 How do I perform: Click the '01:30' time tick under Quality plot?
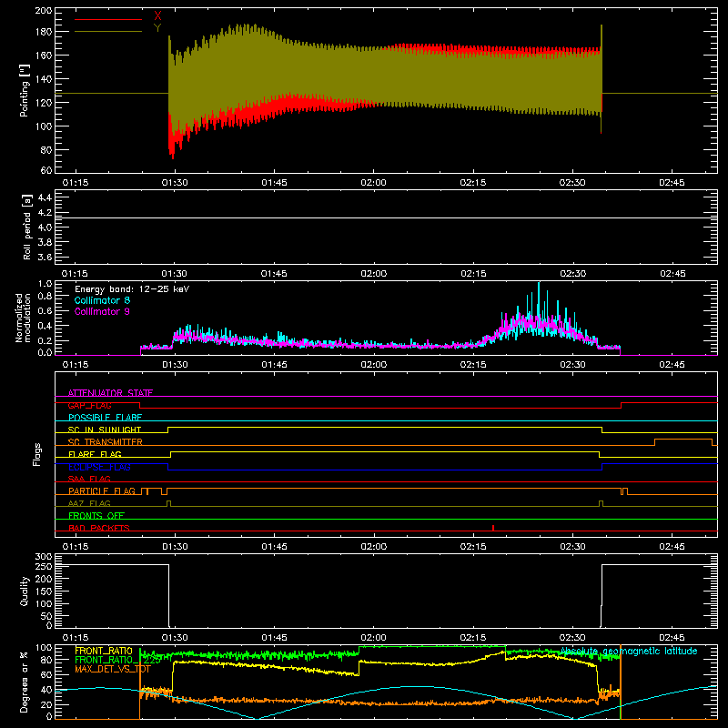(175, 638)
